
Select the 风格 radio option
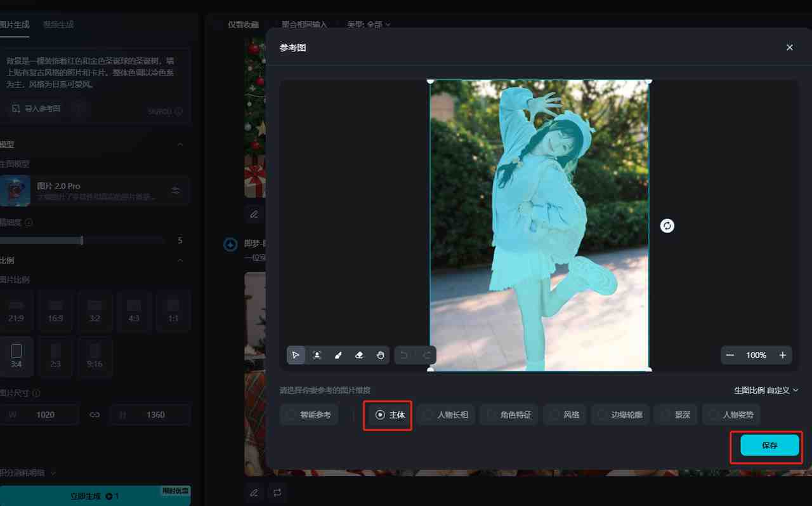[x=564, y=415]
